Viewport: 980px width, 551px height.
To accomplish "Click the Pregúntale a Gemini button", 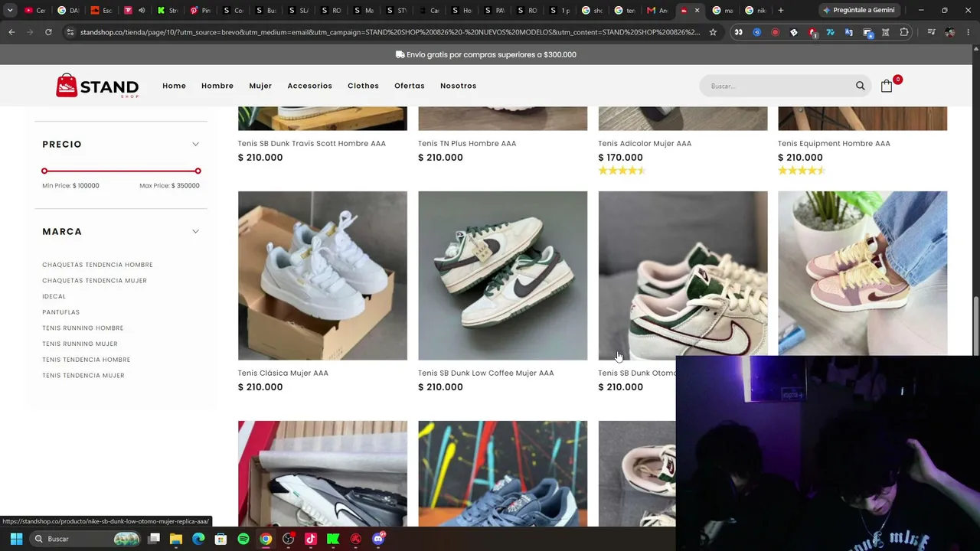I will [859, 10].
